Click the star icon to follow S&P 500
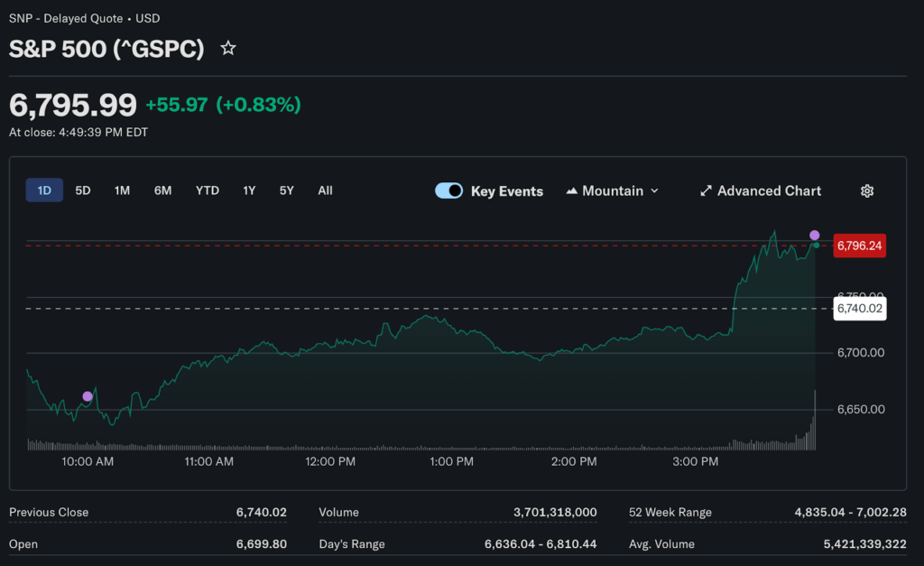This screenshot has height=566, width=924. (x=228, y=49)
